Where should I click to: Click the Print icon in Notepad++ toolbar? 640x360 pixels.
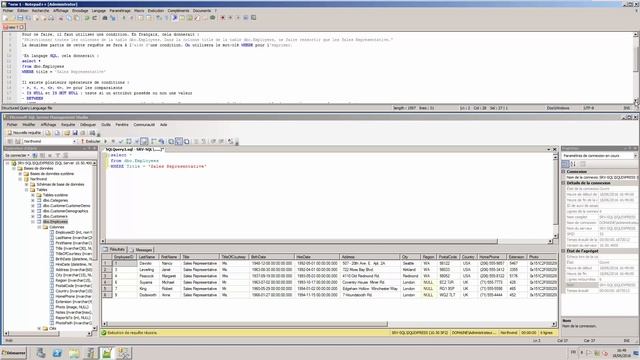(x=51, y=18)
